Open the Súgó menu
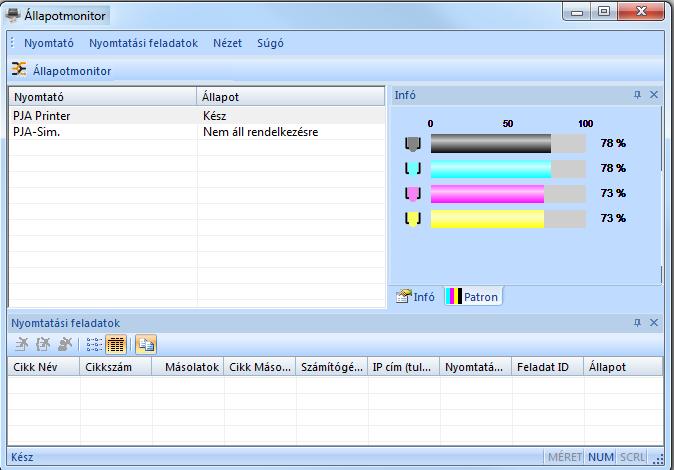 (x=270, y=43)
